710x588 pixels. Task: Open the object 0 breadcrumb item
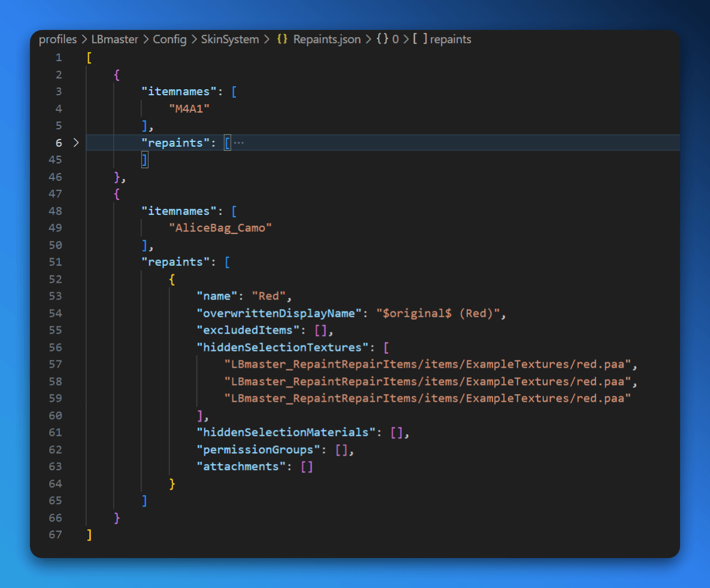click(x=388, y=40)
